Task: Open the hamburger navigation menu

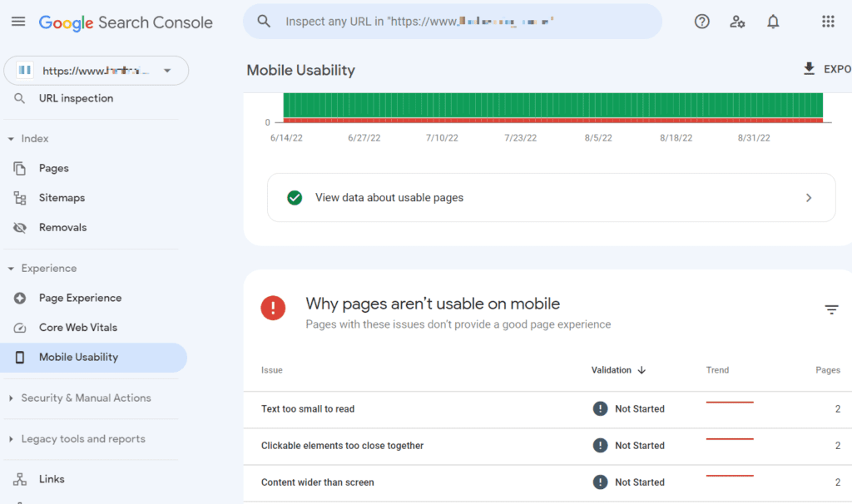Action: tap(17, 22)
